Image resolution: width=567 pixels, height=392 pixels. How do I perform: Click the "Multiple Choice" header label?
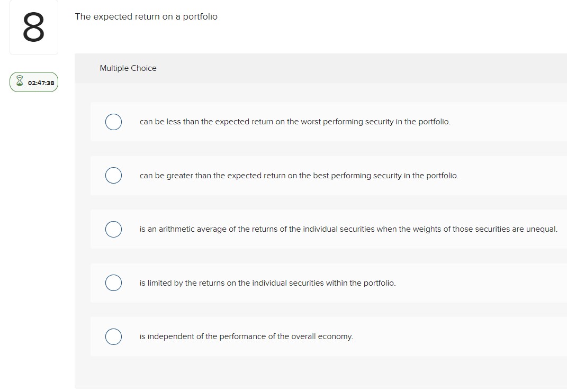tap(128, 68)
